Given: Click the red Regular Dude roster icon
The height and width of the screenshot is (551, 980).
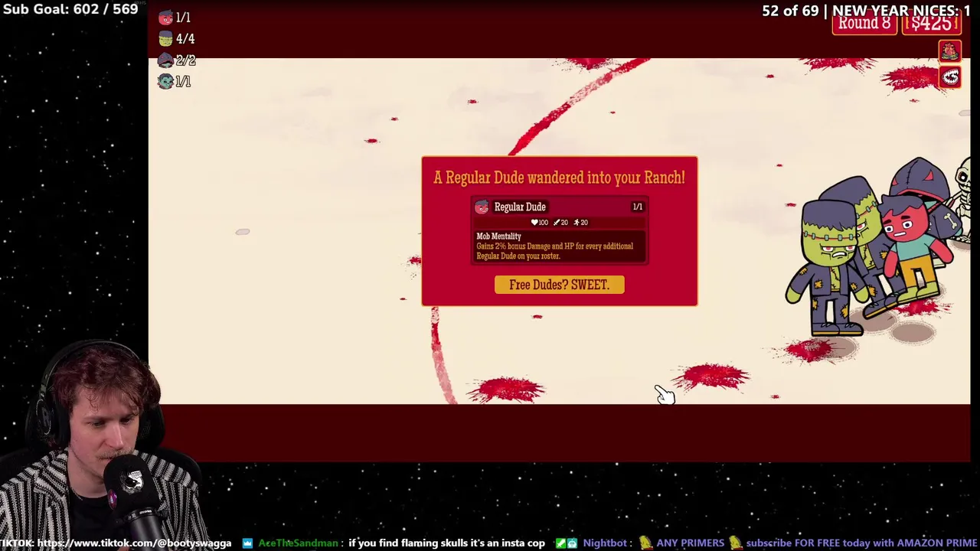Looking at the screenshot, I should 165,18.
